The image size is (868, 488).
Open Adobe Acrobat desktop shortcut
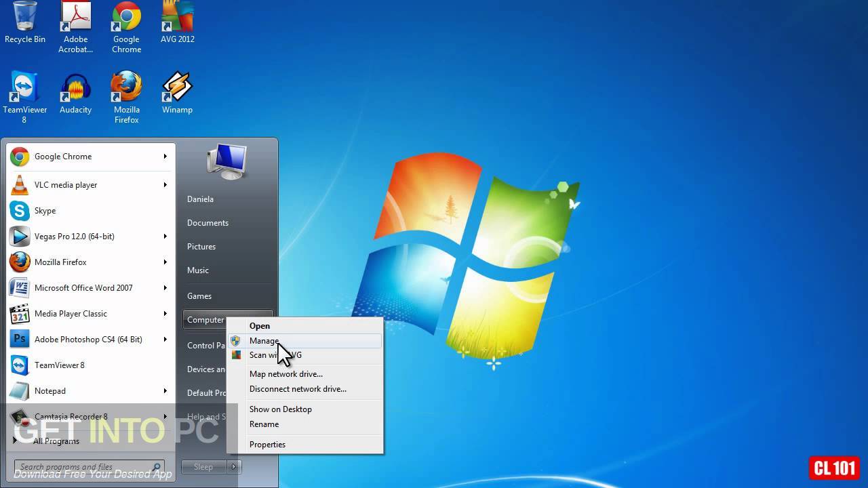point(75,27)
